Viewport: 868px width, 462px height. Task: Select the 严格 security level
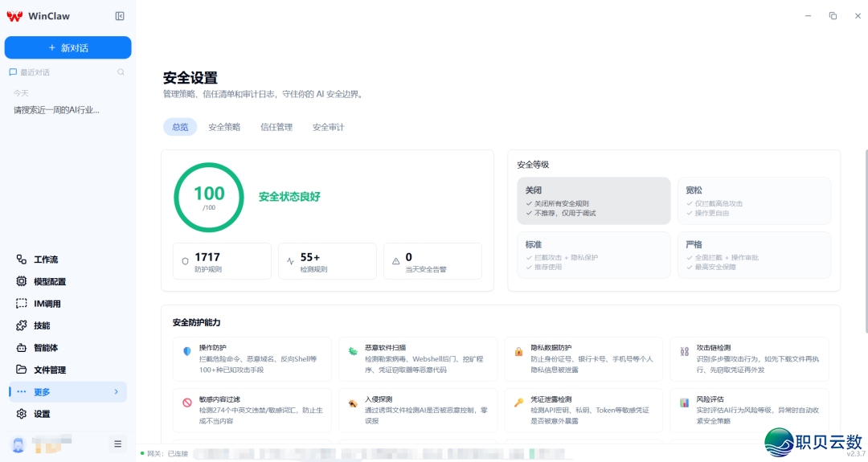[x=755, y=255]
